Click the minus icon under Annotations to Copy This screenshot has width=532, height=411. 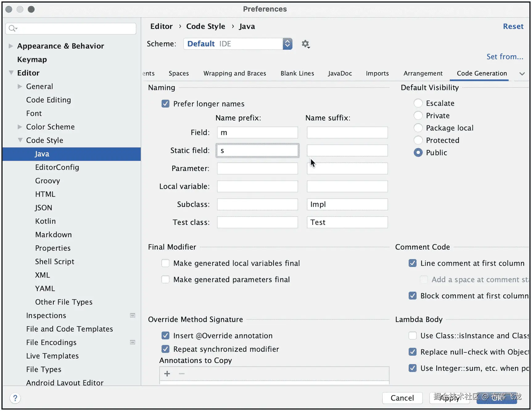(182, 374)
